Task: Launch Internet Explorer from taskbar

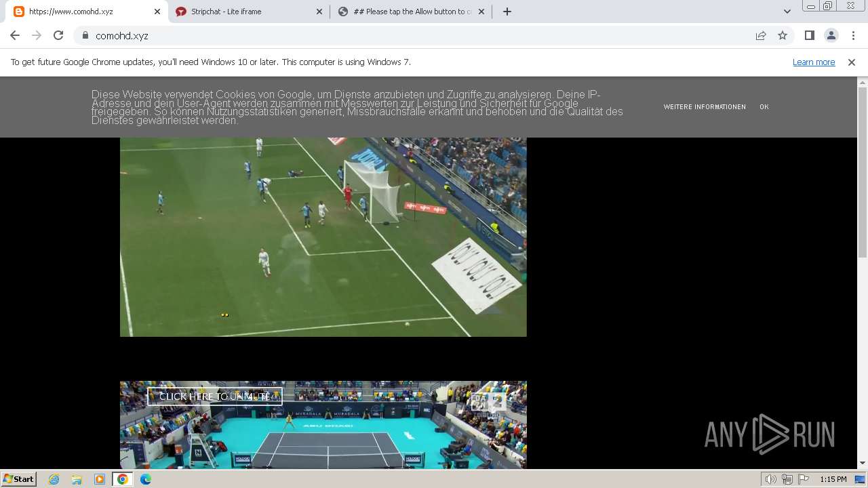Action: tap(54, 479)
